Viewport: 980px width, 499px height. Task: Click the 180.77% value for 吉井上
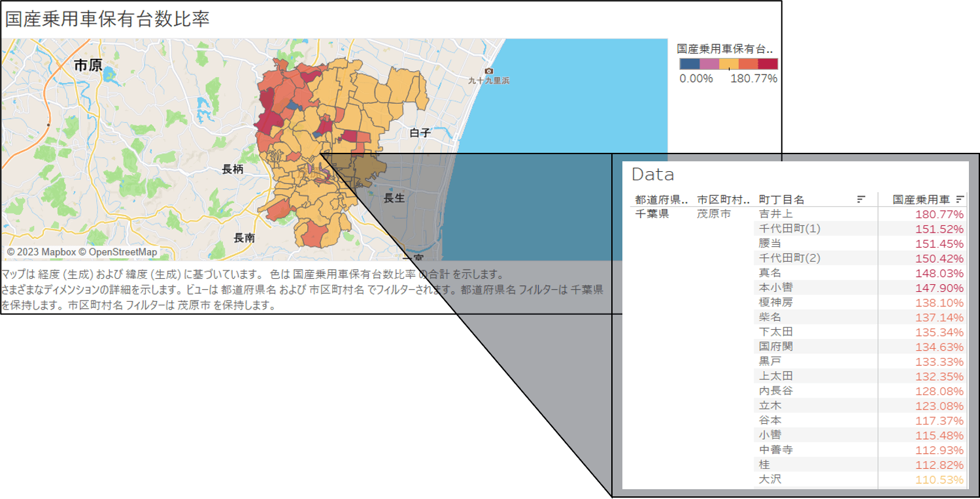(939, 214)
